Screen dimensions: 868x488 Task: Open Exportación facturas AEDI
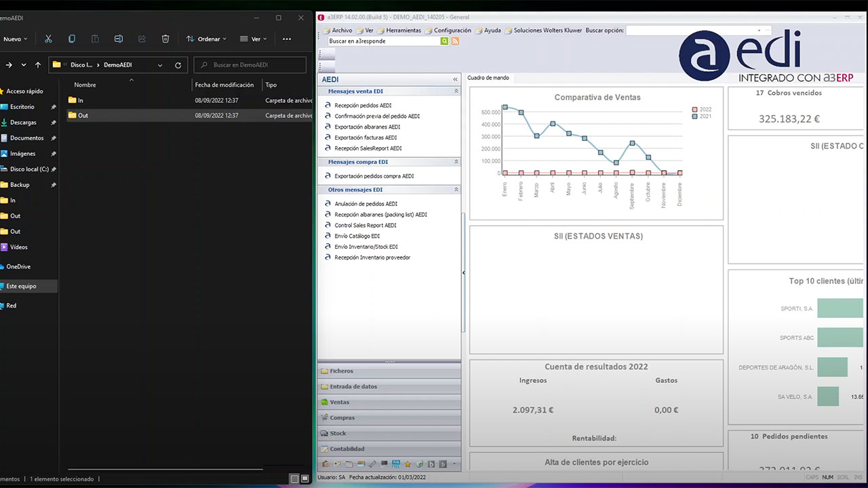click(366, 138)
